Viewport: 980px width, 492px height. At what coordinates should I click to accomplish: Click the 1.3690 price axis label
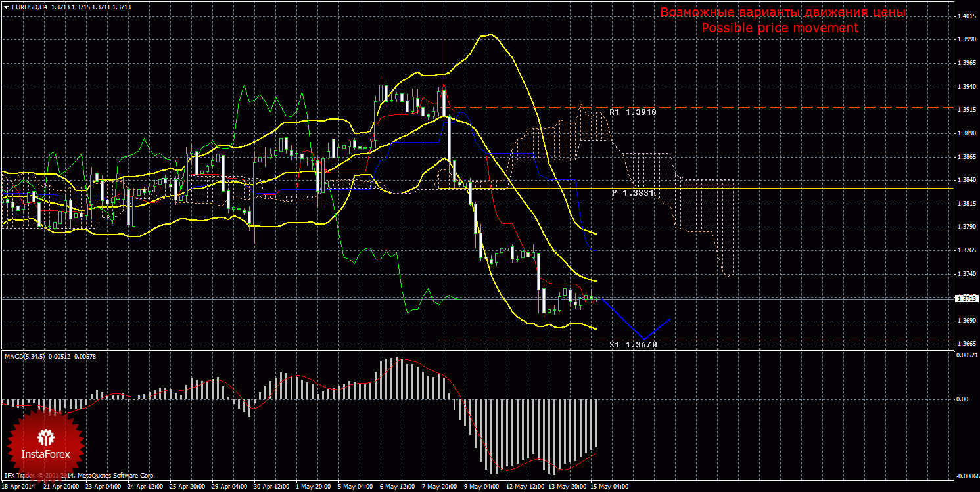966,321
